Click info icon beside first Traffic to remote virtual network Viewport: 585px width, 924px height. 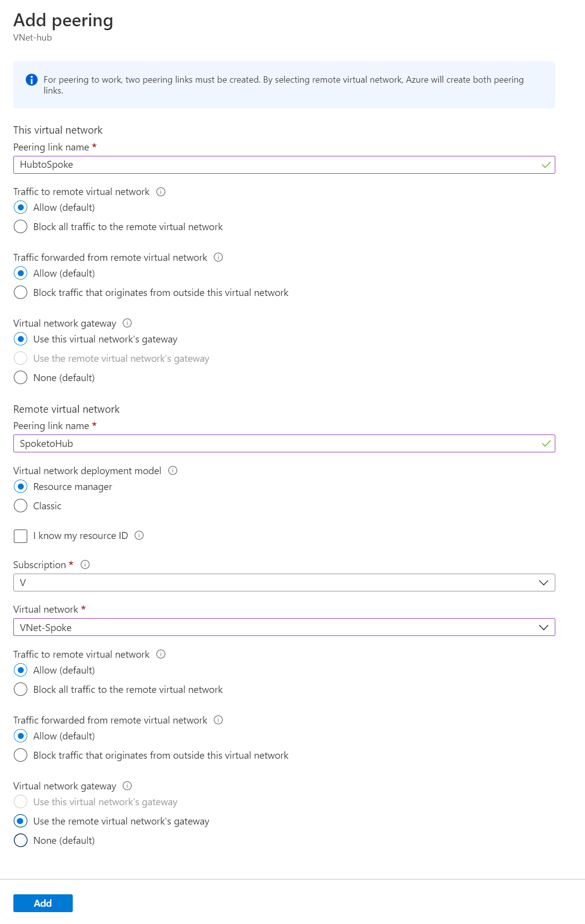161,192
